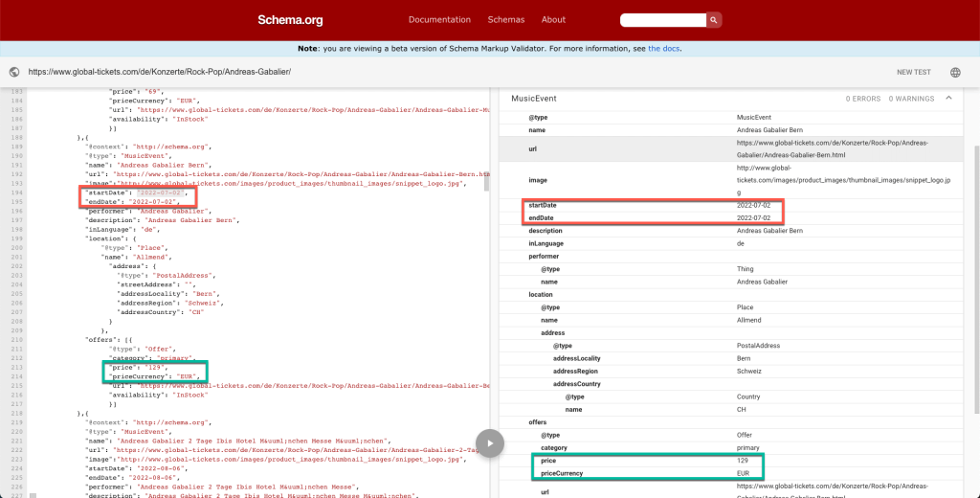Click the round play button to run the test

click(490, 443)
